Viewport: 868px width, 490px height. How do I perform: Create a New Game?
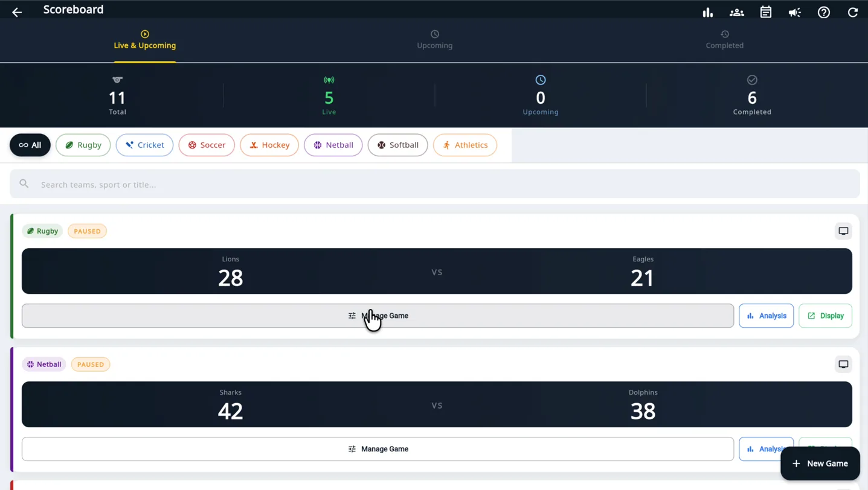(820, 463)
